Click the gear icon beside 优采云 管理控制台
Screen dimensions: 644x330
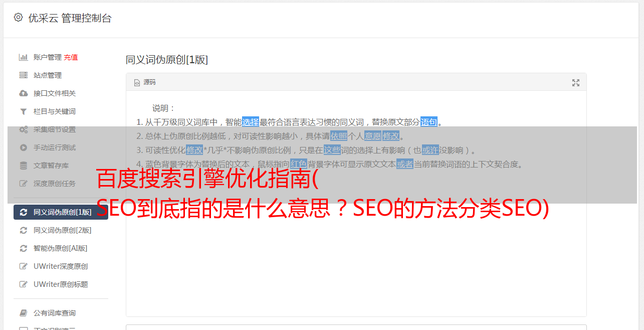pos(19,18)
